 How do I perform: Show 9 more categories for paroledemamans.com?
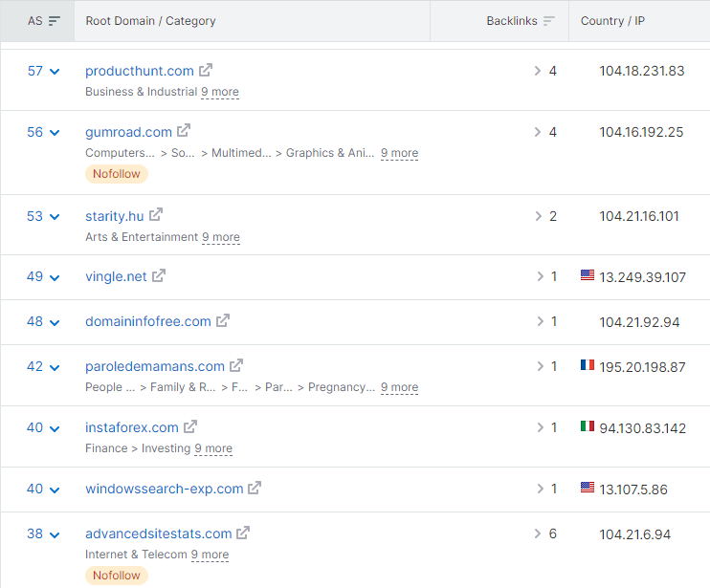tap(399, 387)
